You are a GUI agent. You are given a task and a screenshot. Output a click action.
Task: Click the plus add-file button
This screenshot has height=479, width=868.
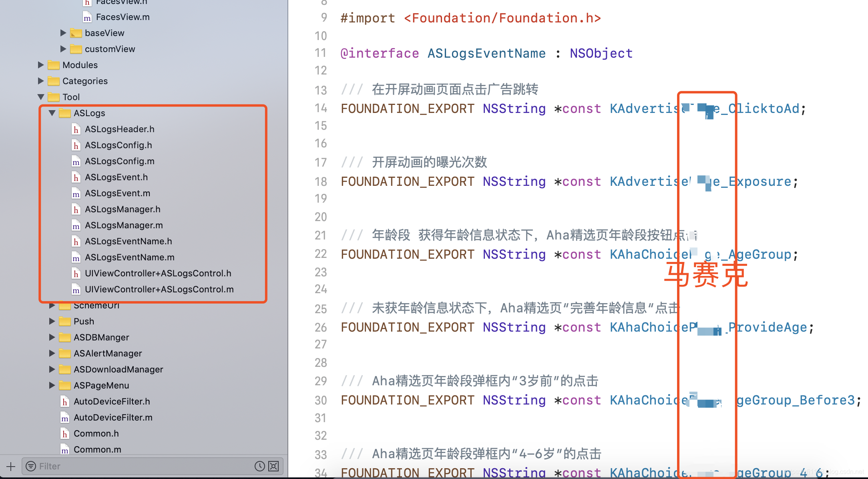point(11,466)
